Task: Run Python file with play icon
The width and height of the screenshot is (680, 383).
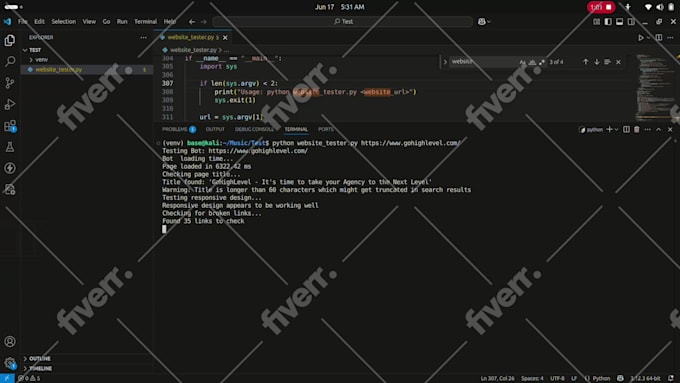Action: click(x=641, y=38)
